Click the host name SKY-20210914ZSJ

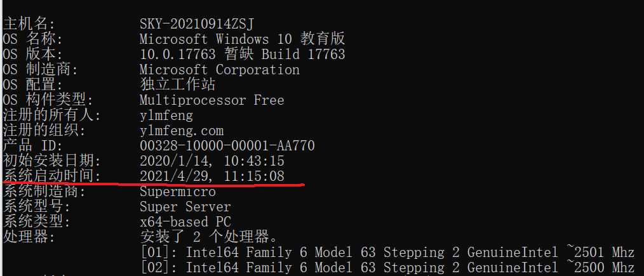pos(197,24)
